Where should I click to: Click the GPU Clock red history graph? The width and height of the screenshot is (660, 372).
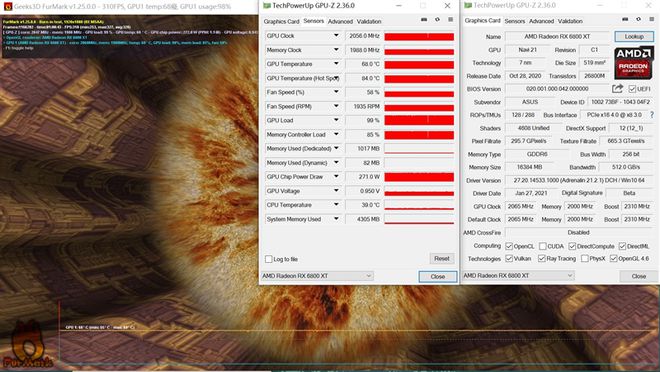point(419,37)
